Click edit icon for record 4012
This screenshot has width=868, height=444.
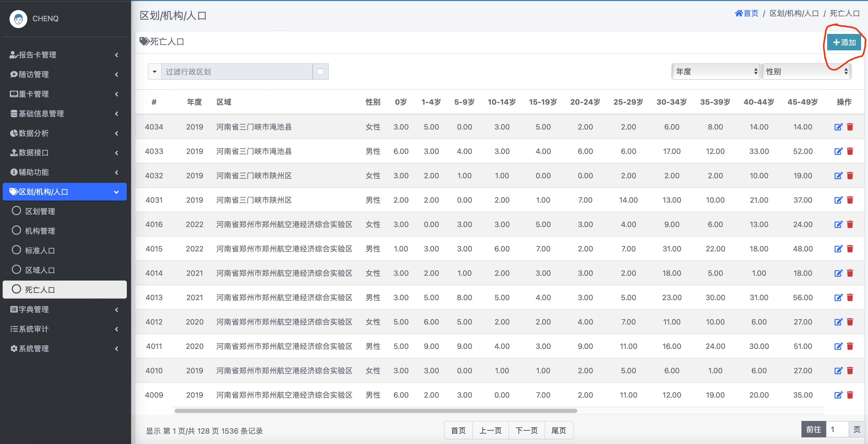838,322
